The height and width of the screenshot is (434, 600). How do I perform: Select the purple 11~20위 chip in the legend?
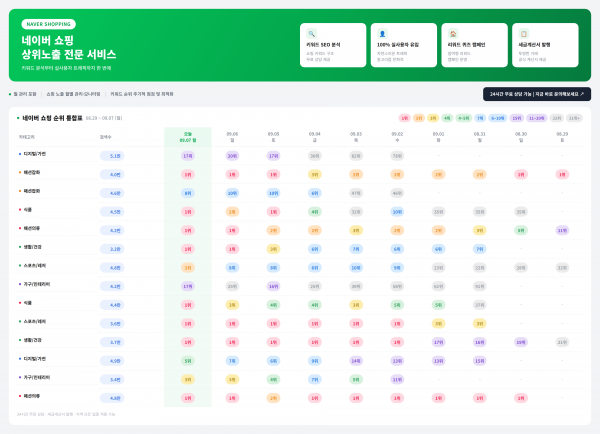[x=536, y=118]
